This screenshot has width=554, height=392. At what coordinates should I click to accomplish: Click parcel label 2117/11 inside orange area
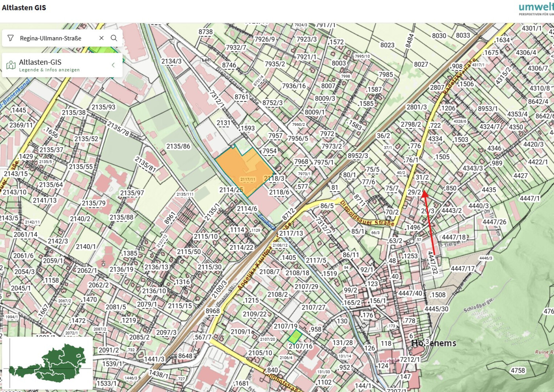pos(248,179)
